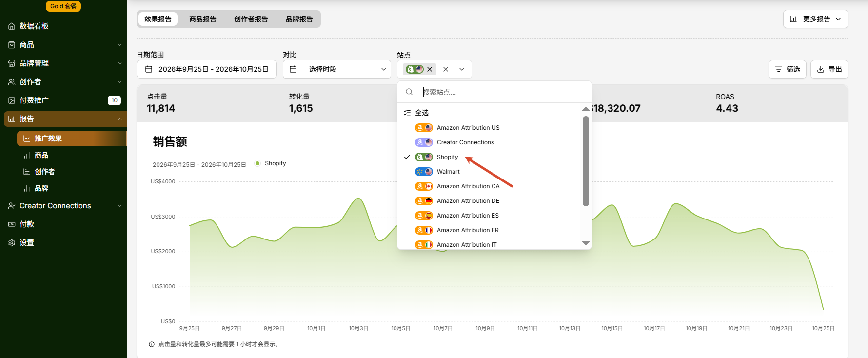Click the site list scrollbar thumb

[586, 161]
